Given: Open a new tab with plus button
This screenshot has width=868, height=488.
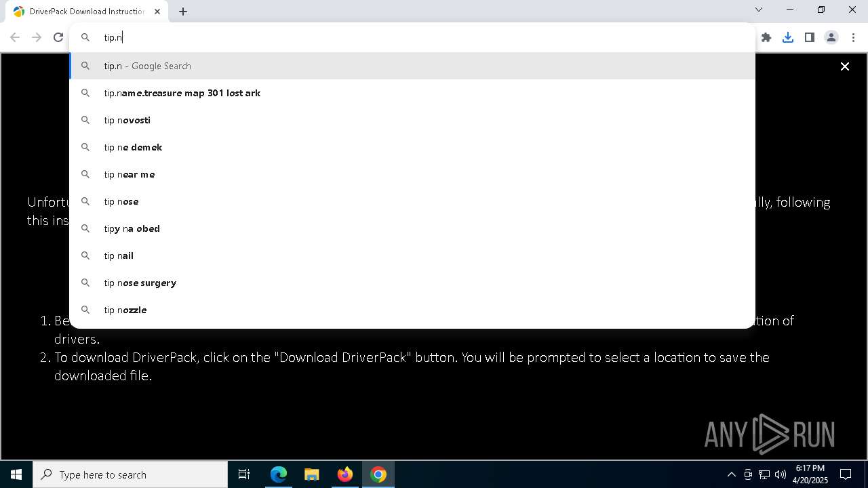Looking at the screenshot, I should tap(183, 12).
